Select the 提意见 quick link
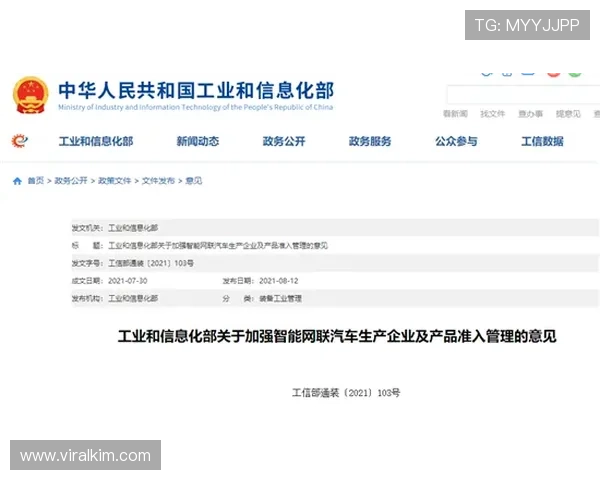Viewport: 600px width, 480px height. (568, 114)
